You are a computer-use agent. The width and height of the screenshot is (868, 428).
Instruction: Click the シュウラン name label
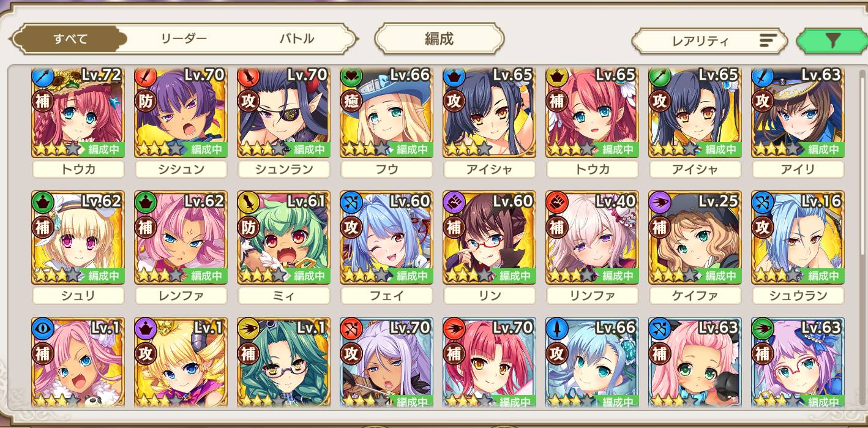point(798,296)
